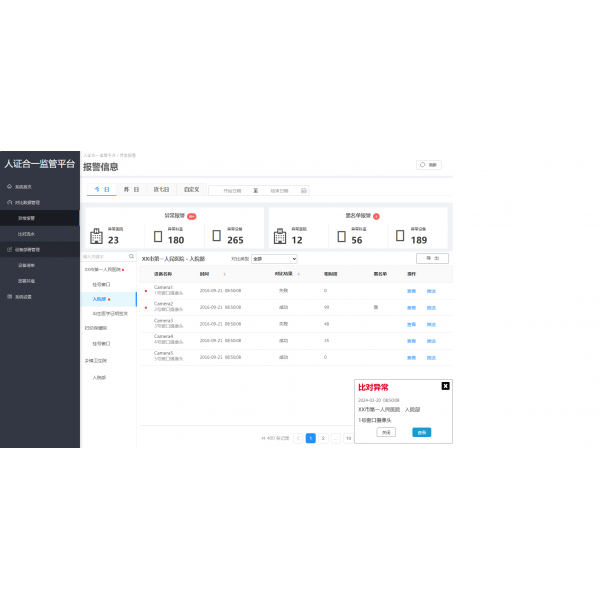Click 推送 link in the Camera5 row
This screenshot has height=600, width=600.
tap(431, 358)
